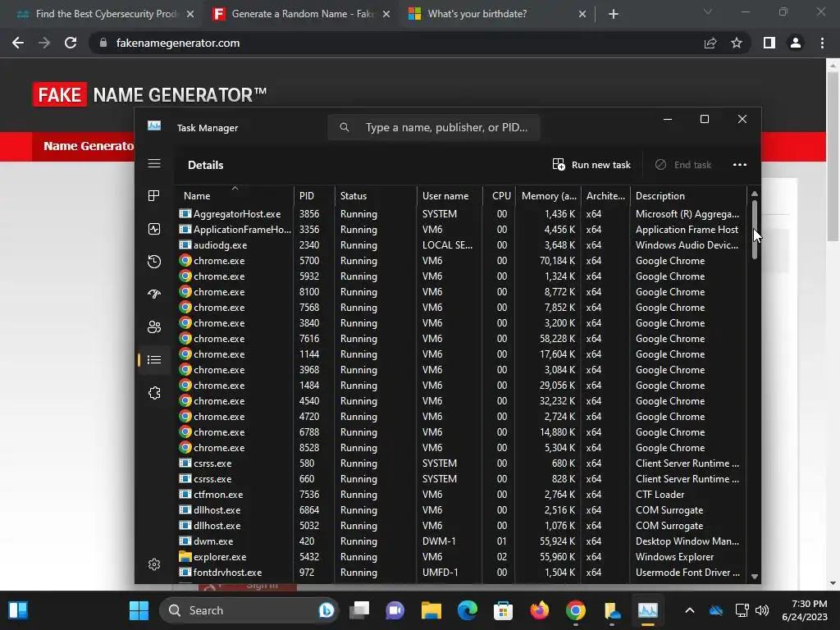Show hidden system tray icons chevron
Viewport: 840px width, 630px height.
[x=690, y=610]
